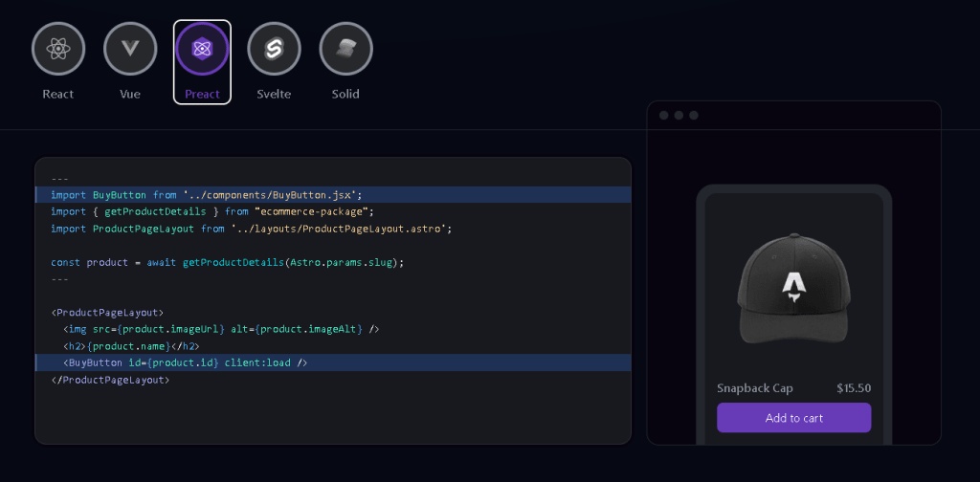
Task: Click the BuyButton client:load code line
Action: (333, 362)
